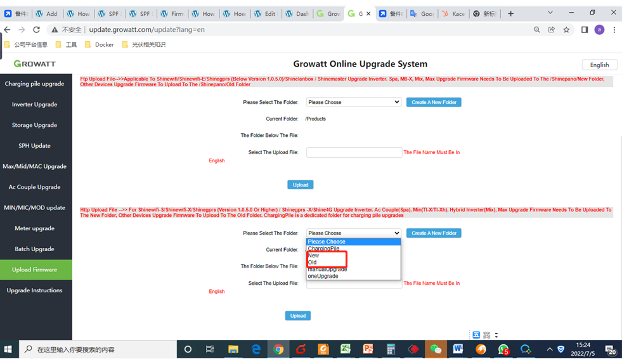Click Create A New Folder for Http upload

(434, 233)
